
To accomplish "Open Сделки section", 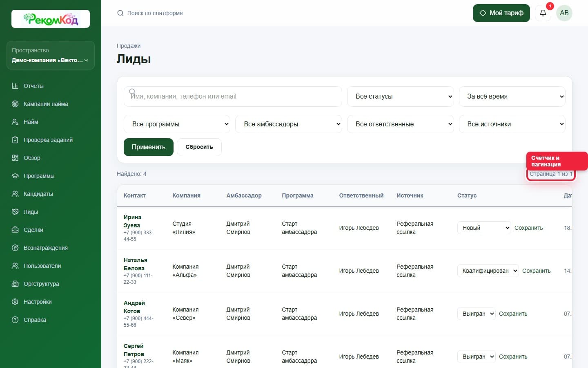I will point(33,230).
